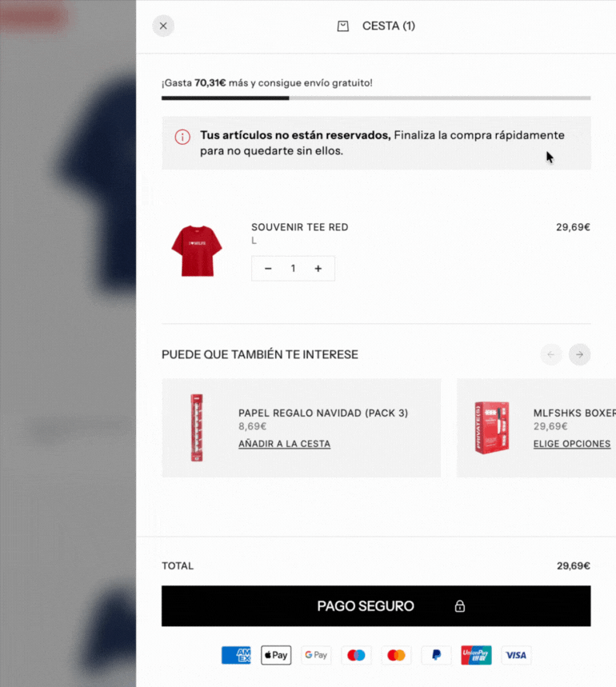Viewport: 616px width, 687px height.
Task: Decrease Souvenir Tee Red quantity with minus
Action: click(268, 269)
